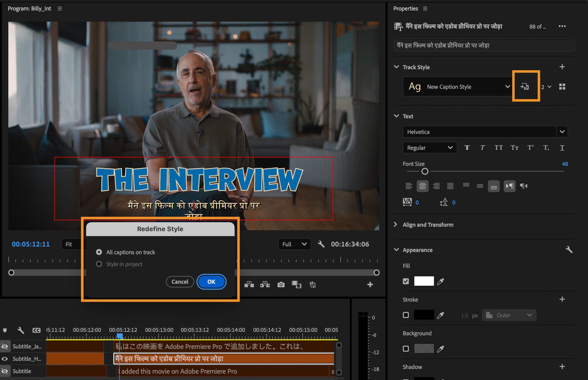Hide the Subtitle_Ja track with its eye toggle
The width and height of the screenshot is (588, 380).
(5, 346)
